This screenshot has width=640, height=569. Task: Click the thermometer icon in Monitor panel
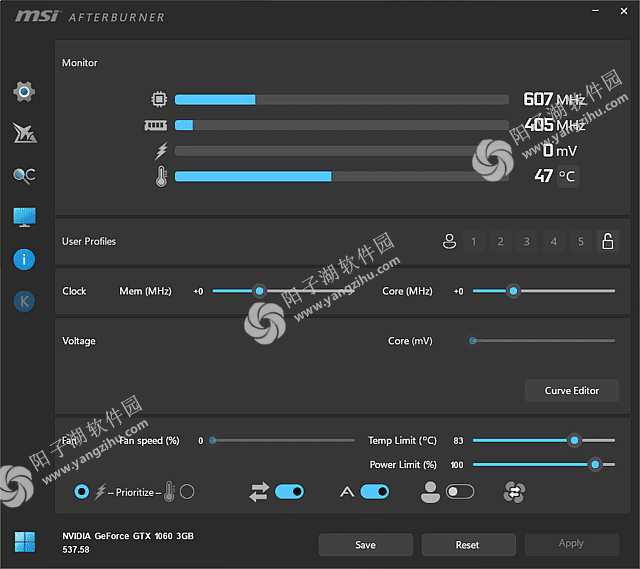coord(161,176)
